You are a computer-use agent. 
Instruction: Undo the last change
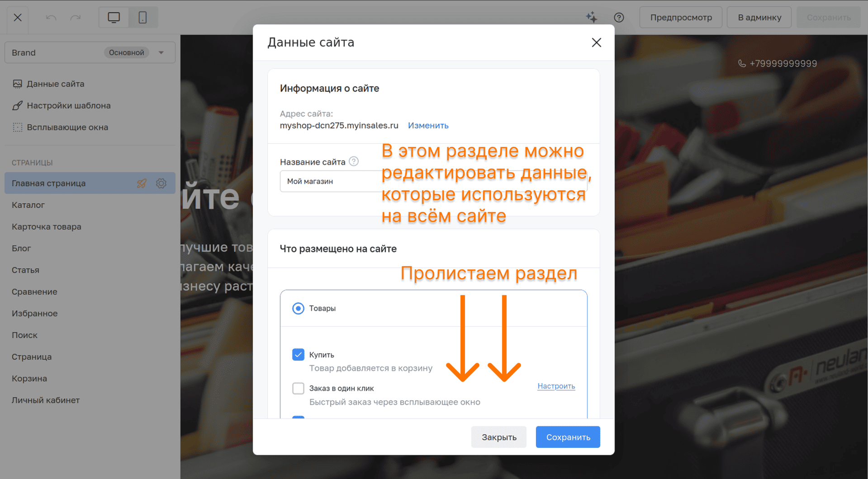click(51, 18)
